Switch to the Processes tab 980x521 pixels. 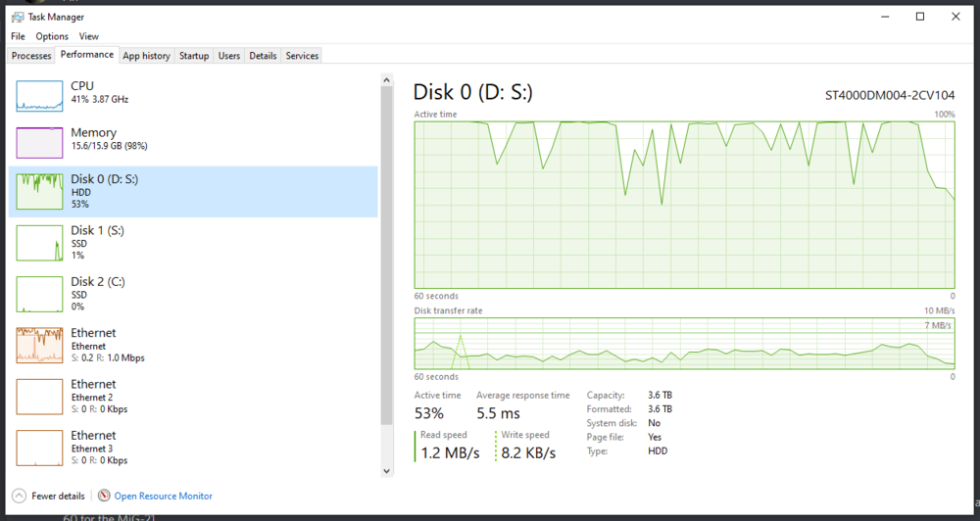point(31,56)
